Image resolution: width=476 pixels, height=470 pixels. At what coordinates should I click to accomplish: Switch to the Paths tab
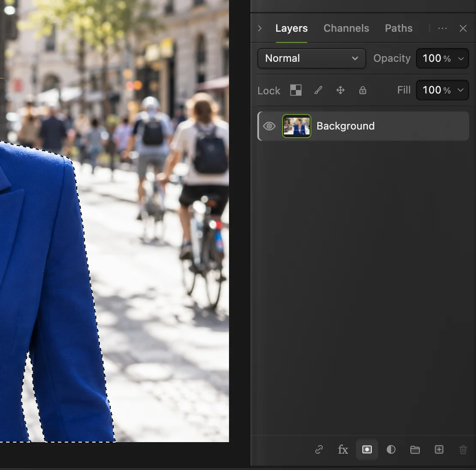[x=398, y=28]
